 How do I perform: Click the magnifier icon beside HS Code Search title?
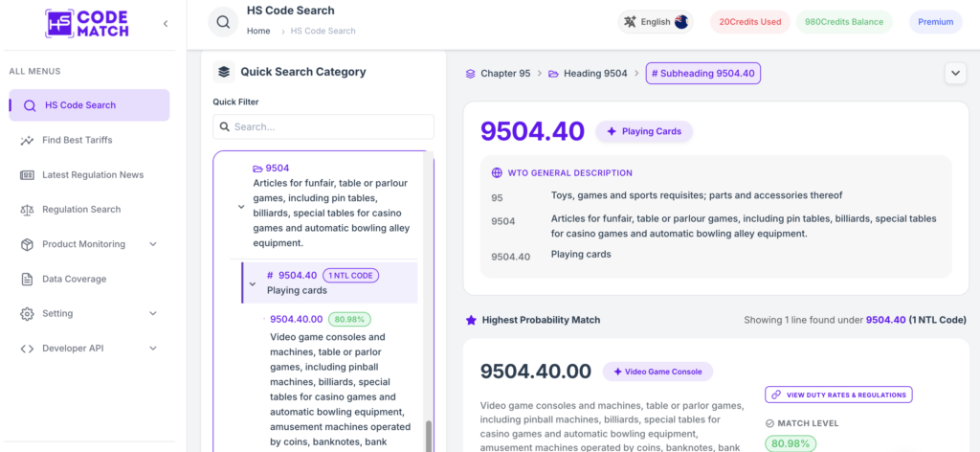(223, 22)
